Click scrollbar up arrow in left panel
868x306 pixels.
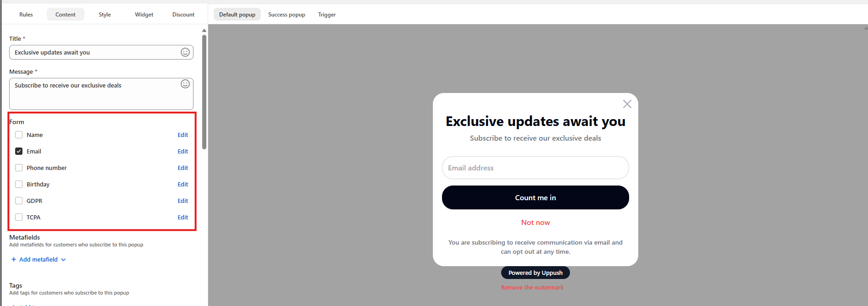point(204,31)
